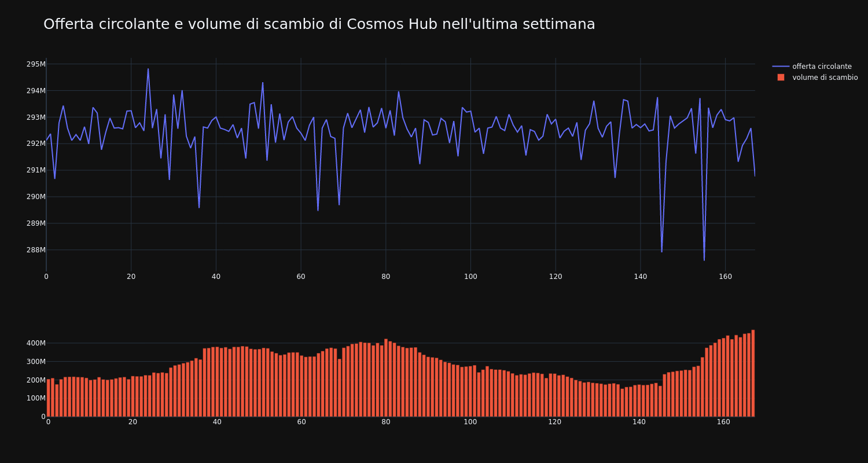Image resolution: width=868 pixels, height=463 pixels.
Task: Click the 290M y-axis label
Action: coord(36,197)
